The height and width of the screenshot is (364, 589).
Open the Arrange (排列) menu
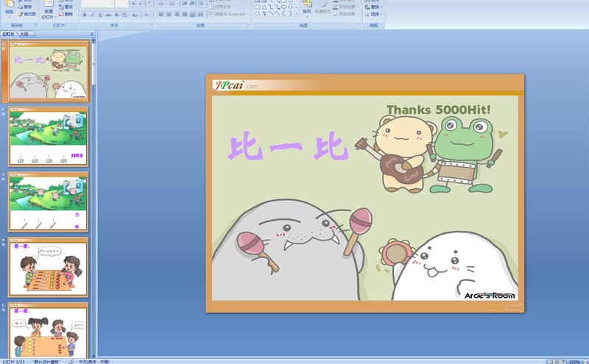[307, 10]
